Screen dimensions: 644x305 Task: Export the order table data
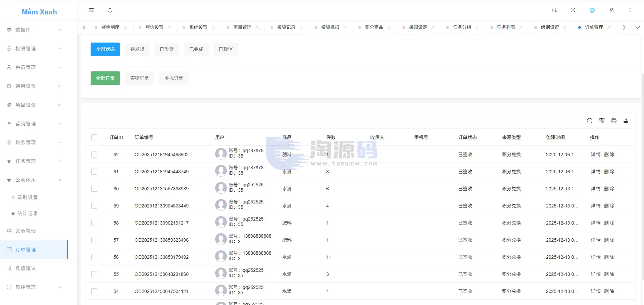pos(626,121)
